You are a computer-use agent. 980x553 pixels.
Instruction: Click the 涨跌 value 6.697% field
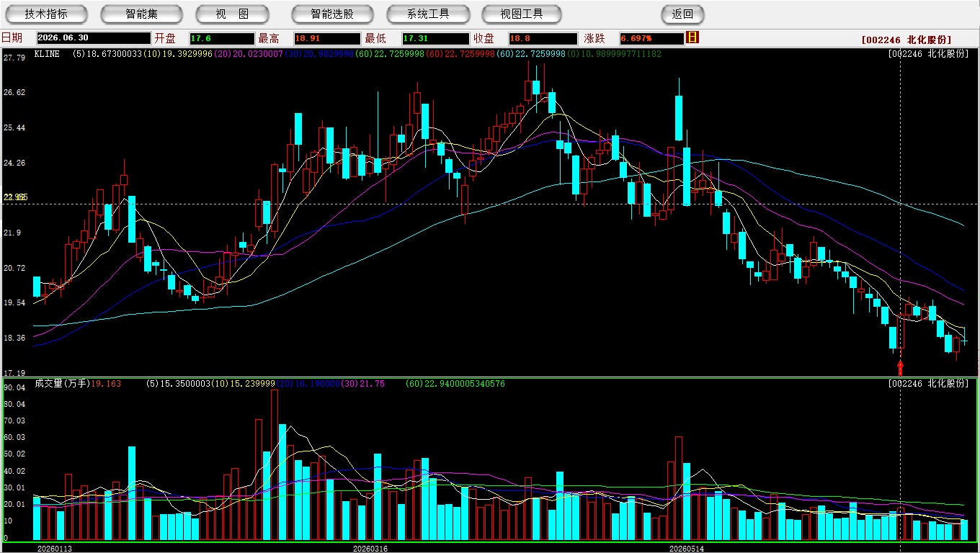(651, 38)
